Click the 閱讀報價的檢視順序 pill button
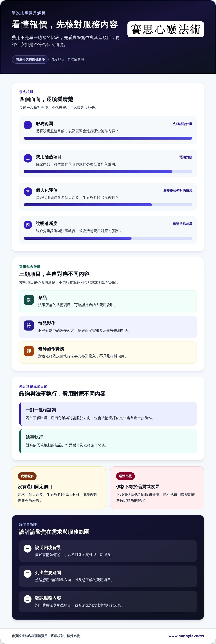The width and height of the screenshot is (216, 644). click(30, 59)
